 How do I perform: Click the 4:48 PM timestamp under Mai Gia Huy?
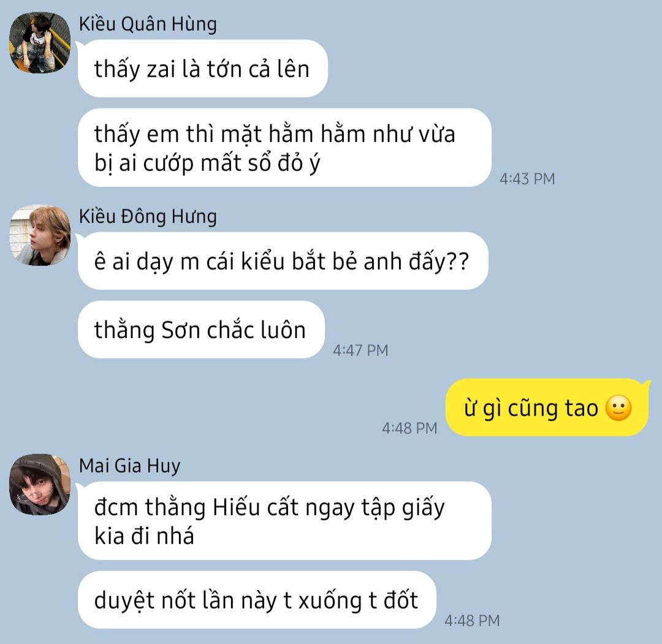coord(472,621)
